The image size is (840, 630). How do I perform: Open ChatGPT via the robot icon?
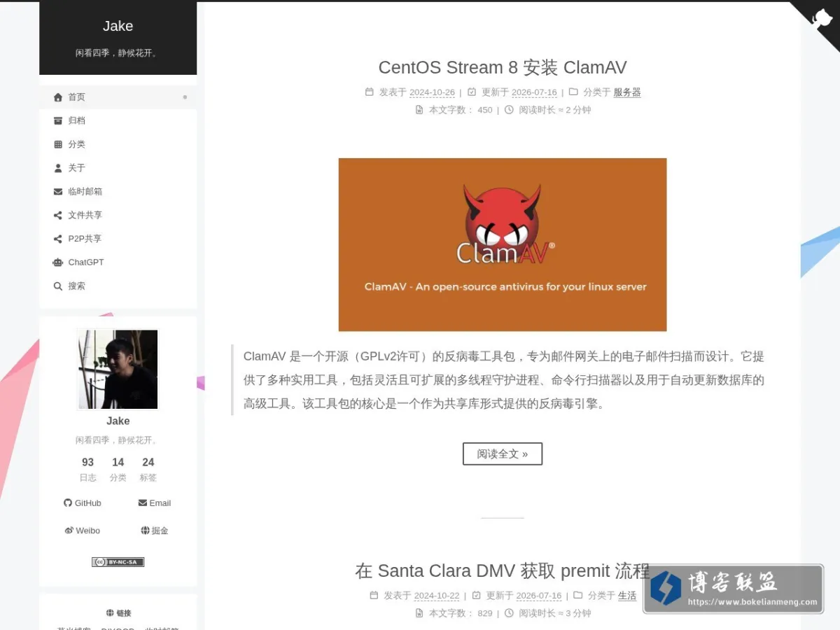coord(58,262)
